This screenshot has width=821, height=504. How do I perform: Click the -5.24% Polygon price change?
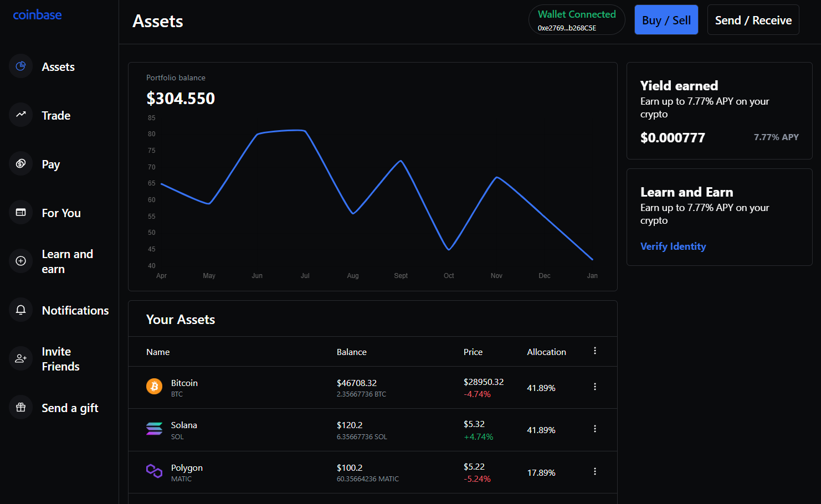[x=477, y=479]
